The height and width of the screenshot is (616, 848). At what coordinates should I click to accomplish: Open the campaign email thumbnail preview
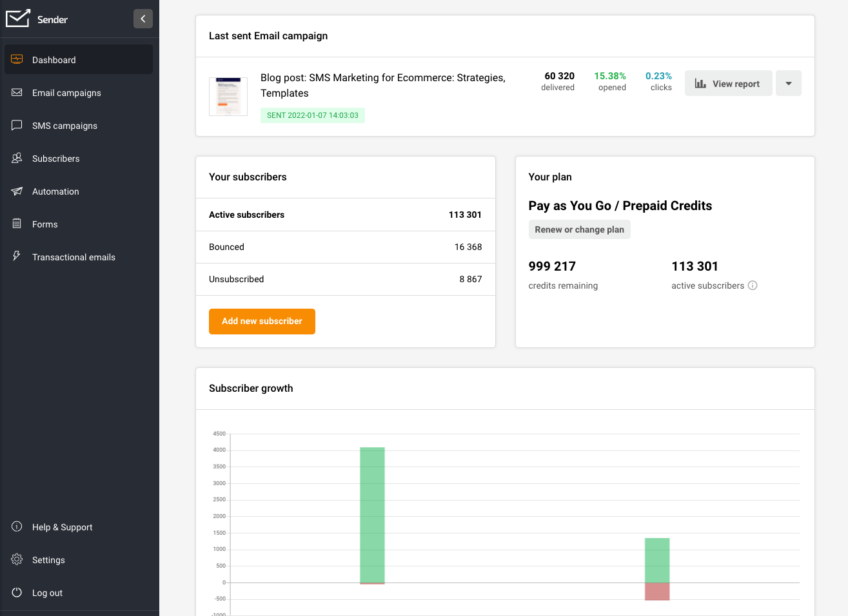coord(228,95)
